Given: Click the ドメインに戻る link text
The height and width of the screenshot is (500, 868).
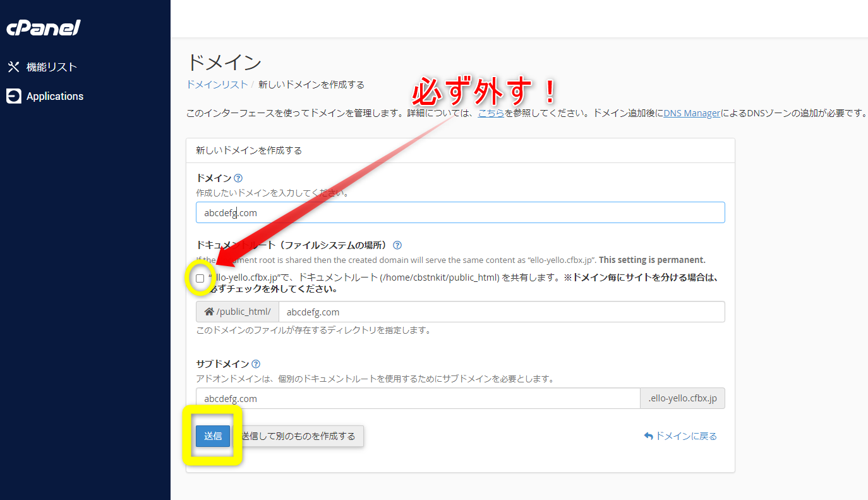Looking at the screenshot, I should click(x=686, y=436).
